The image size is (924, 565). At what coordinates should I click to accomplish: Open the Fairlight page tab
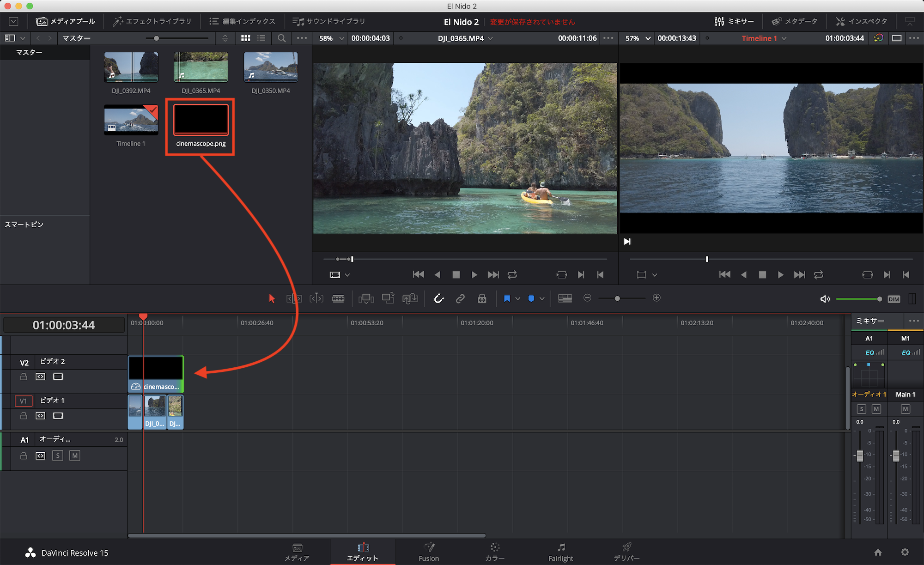coord(560,552)
